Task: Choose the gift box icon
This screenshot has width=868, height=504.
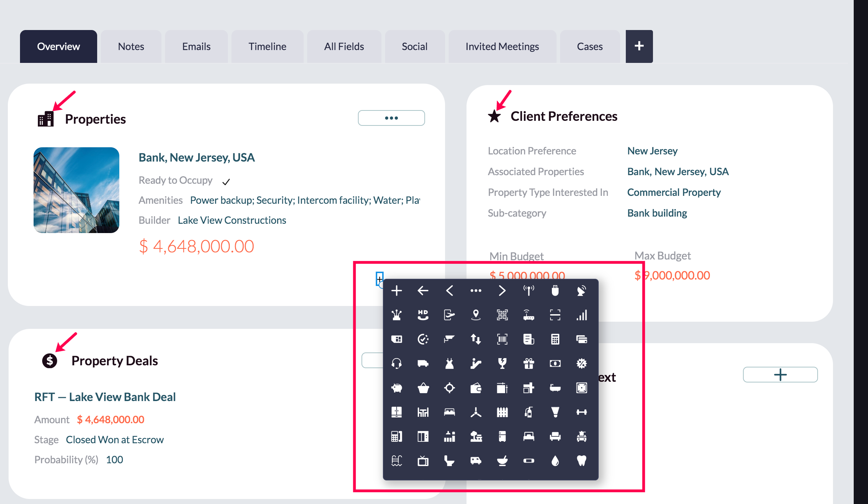Action: pos(529,364)
